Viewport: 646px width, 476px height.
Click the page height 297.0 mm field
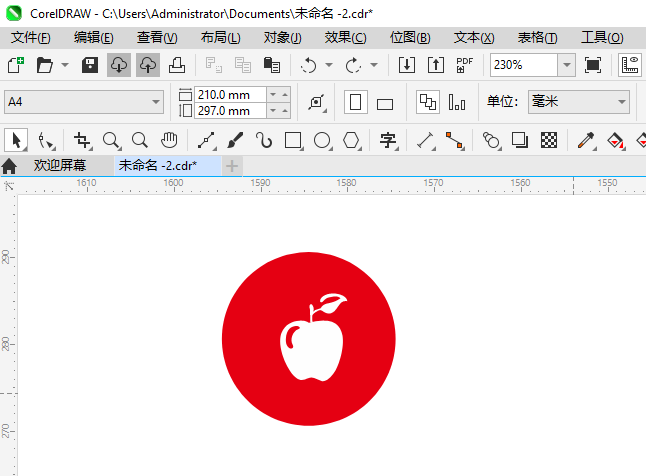(230, 111)
